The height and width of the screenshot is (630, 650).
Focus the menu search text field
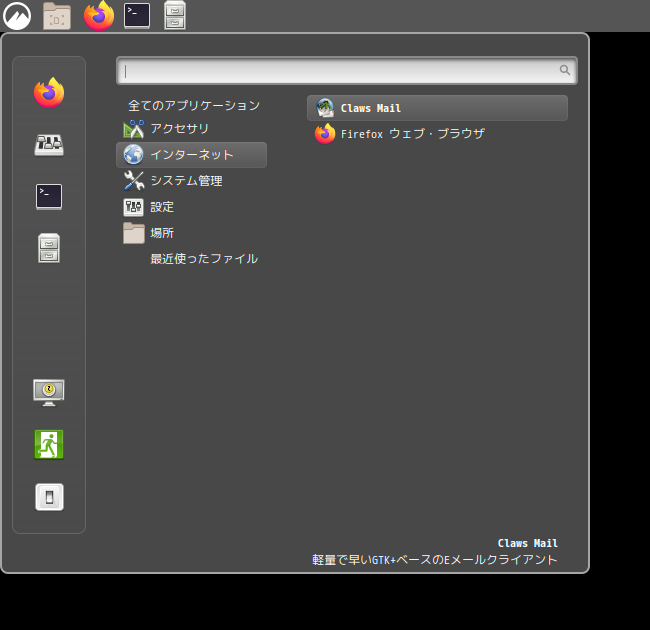(347, 70)
